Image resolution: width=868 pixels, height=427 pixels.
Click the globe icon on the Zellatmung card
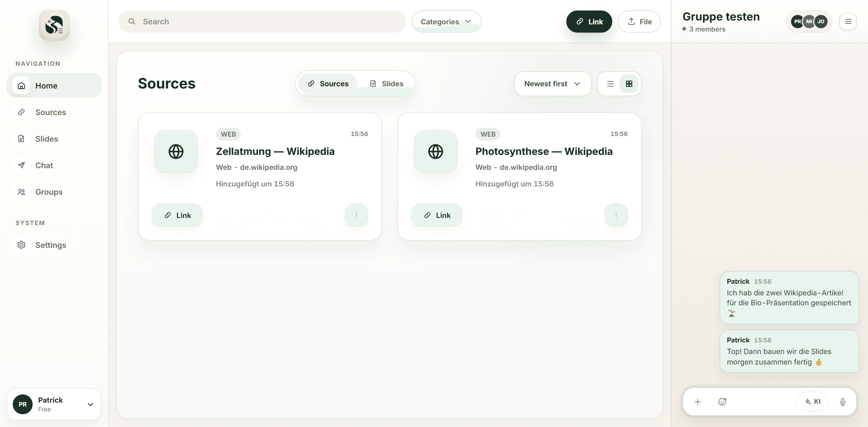point(176,152)
